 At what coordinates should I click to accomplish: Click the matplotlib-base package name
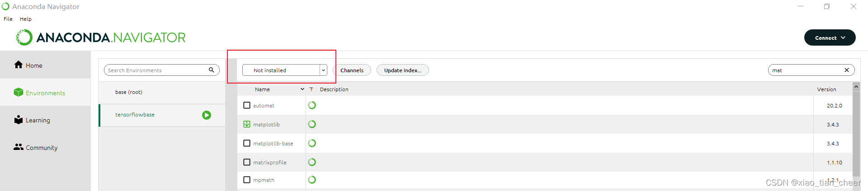tap(273, 144)
